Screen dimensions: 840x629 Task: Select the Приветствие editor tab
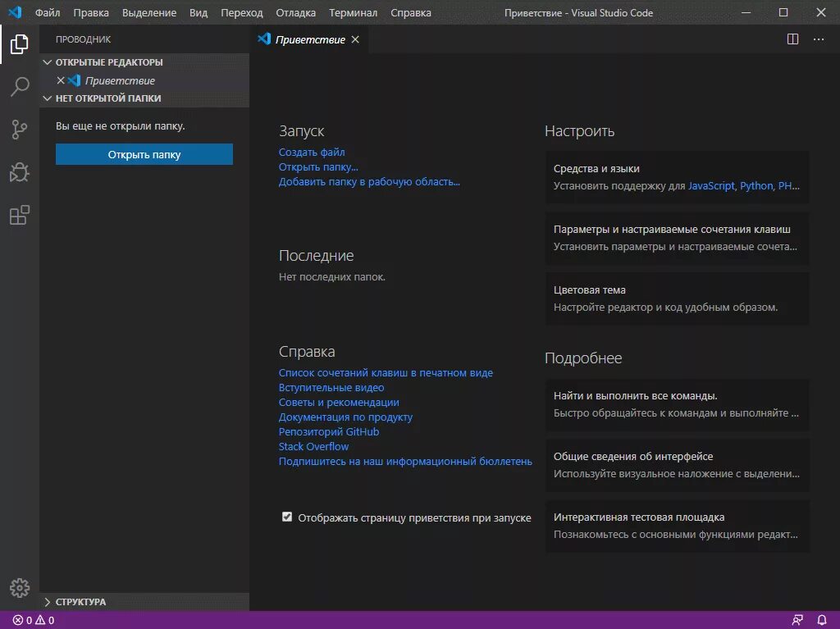click(308, 39)
